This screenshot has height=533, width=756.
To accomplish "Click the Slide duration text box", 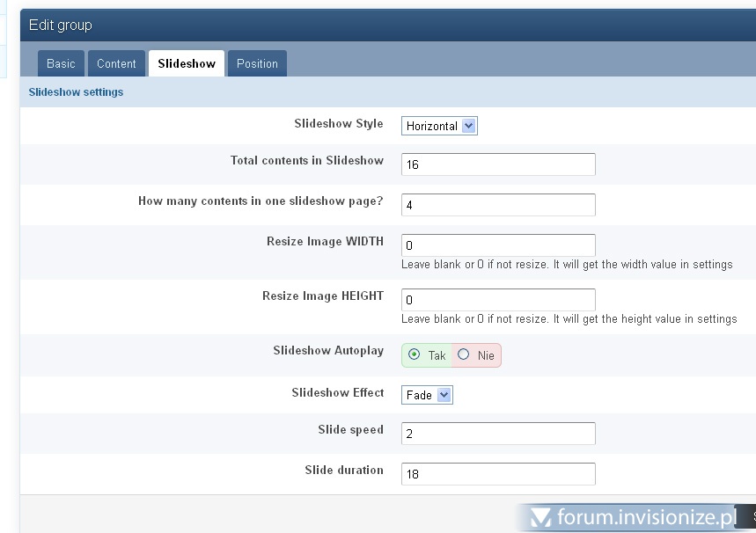I will click(498, 474).
